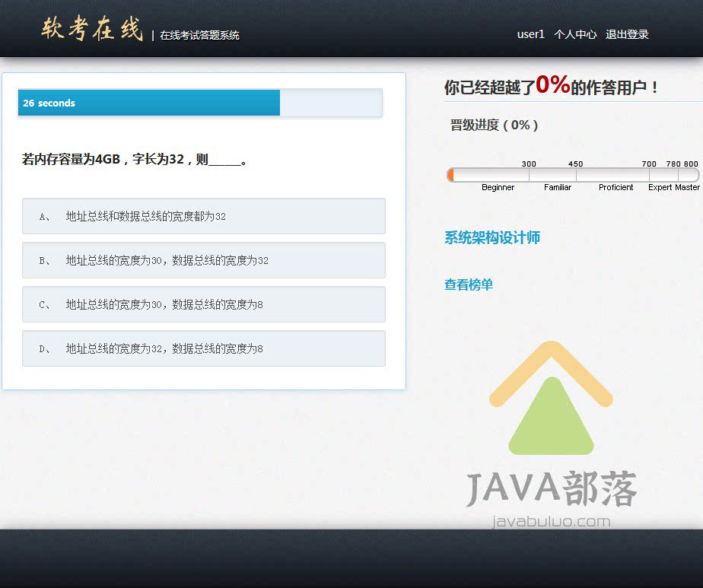Click the JAVA部落 watermark text logo
The height and width of the screenshot is (588, 703).
click(551, 488)
